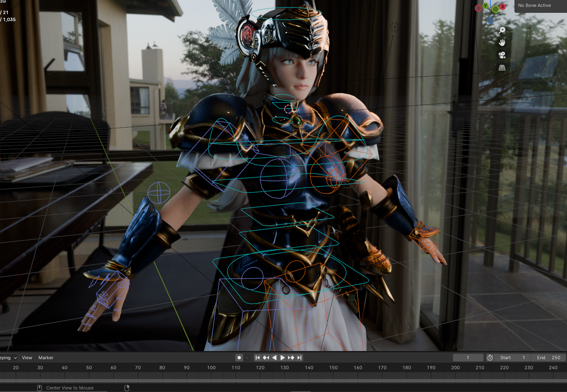Jump to the previous keyframe
Viewport: 567px width, 392px height.
pyautogui.click(x=266, y=358)
